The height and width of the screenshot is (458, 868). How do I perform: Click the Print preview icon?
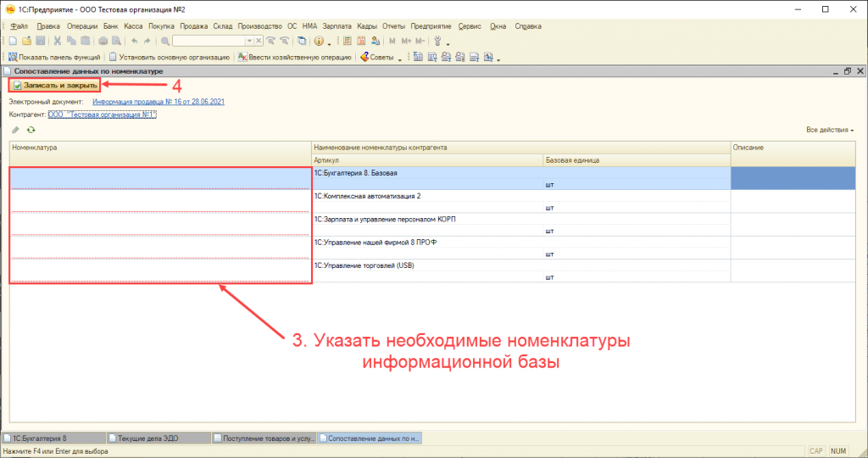point(116,41)
